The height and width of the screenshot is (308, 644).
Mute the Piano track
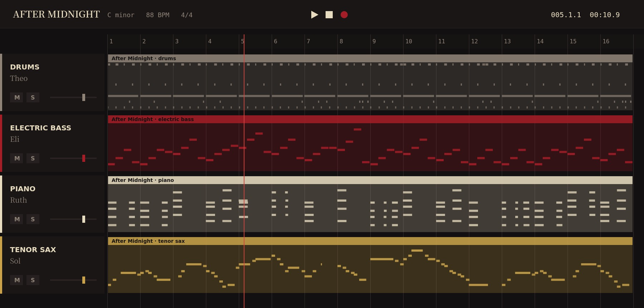pyautogui.click(x=17, y=219)
